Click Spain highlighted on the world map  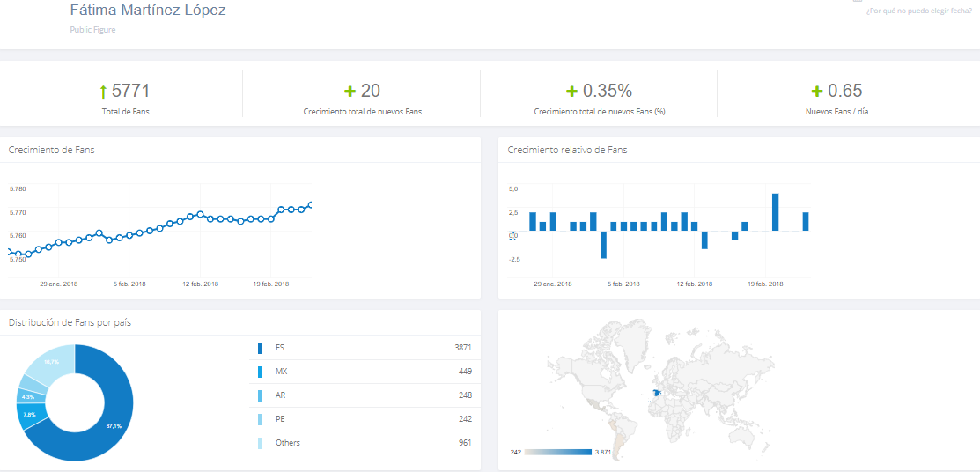coord(653,396)
